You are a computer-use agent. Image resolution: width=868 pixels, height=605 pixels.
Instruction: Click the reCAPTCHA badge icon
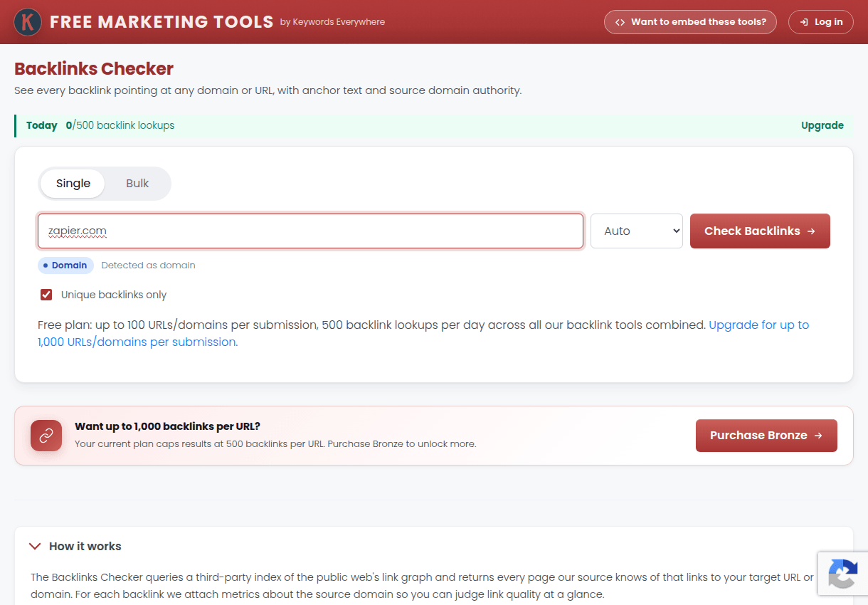coord(843,574)
